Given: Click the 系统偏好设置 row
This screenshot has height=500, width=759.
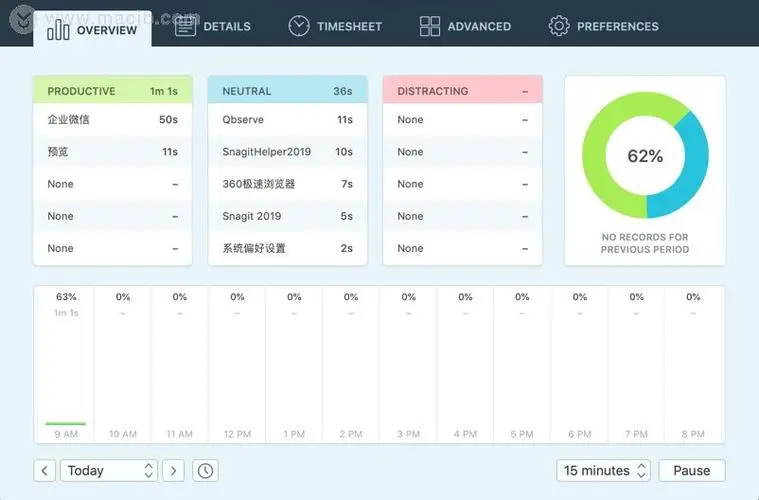Looking at the screenshot, I should [x=288, y=248].
